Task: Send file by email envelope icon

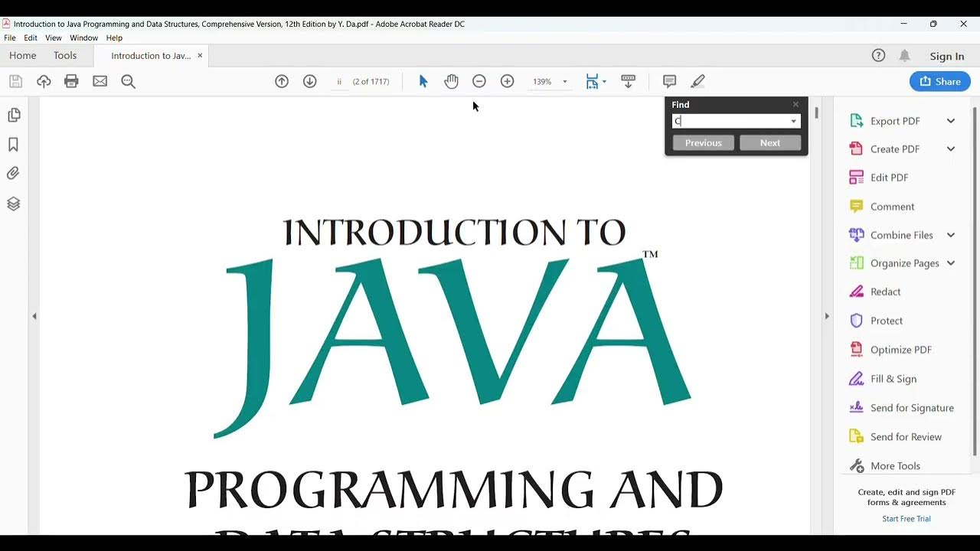Action: coord(100,81)
